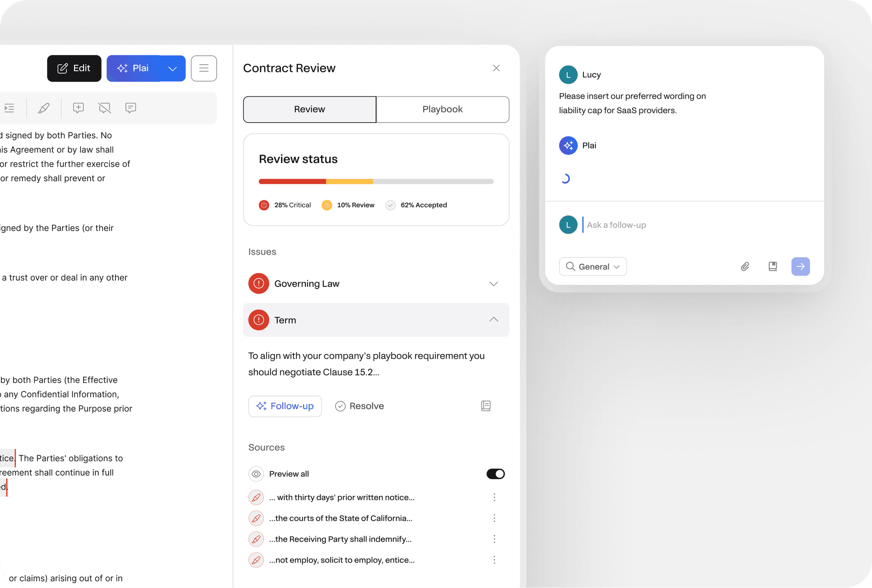Select the highlighter tool in the toolbar
Image resolution: width=872 pixels, height=588 pixels.
(x=43, y=108)
